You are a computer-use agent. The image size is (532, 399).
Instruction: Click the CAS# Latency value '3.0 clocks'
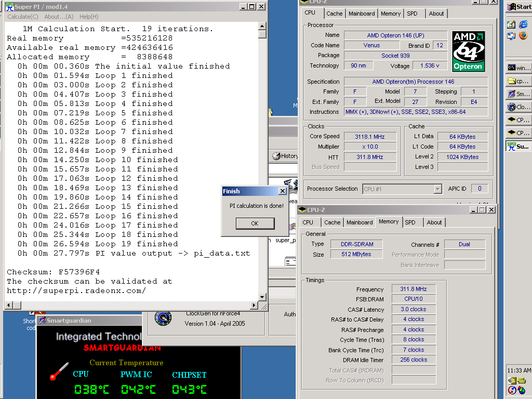pyautogui.click(x=414, y=309)
